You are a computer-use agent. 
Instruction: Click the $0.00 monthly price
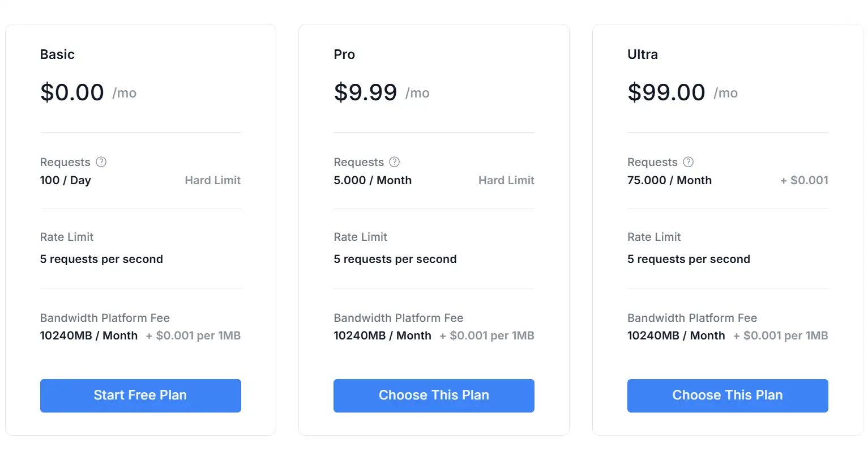tap(72, 92)
